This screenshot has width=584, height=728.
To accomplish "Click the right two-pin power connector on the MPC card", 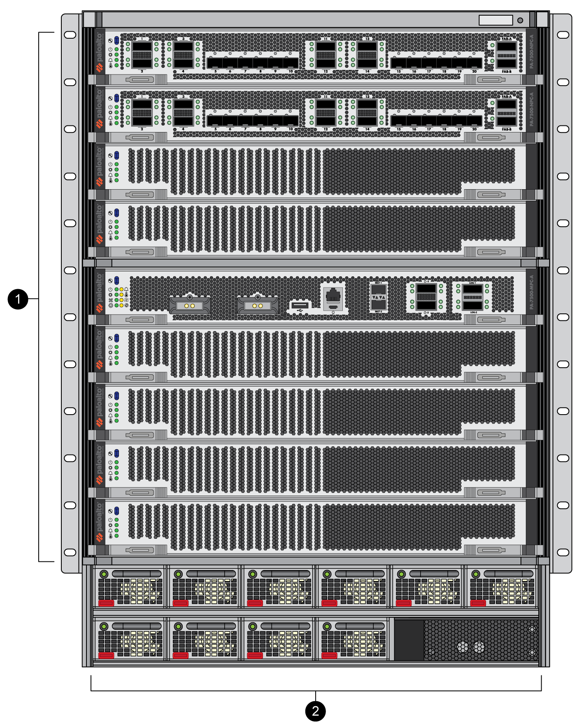I will [x=258, y=306].
